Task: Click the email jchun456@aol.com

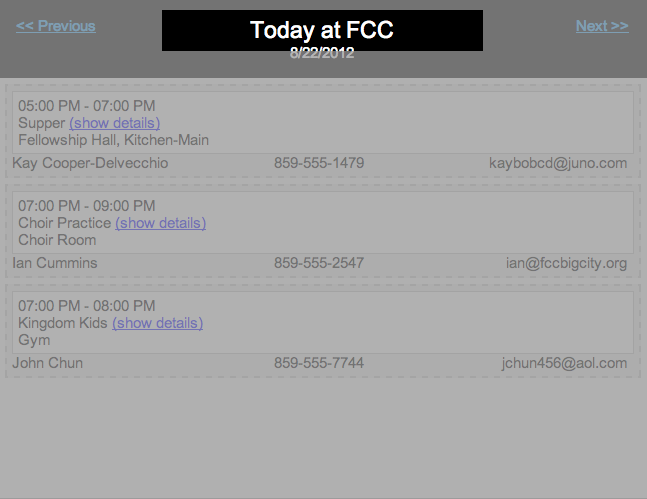Action: [x=564, y=363]
